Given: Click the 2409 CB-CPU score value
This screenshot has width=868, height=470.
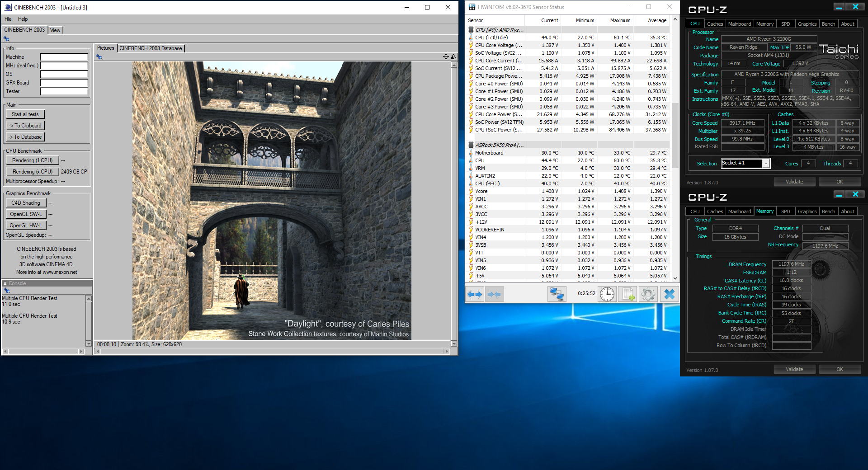Looking at the screenshot, I should coord(75,172).
